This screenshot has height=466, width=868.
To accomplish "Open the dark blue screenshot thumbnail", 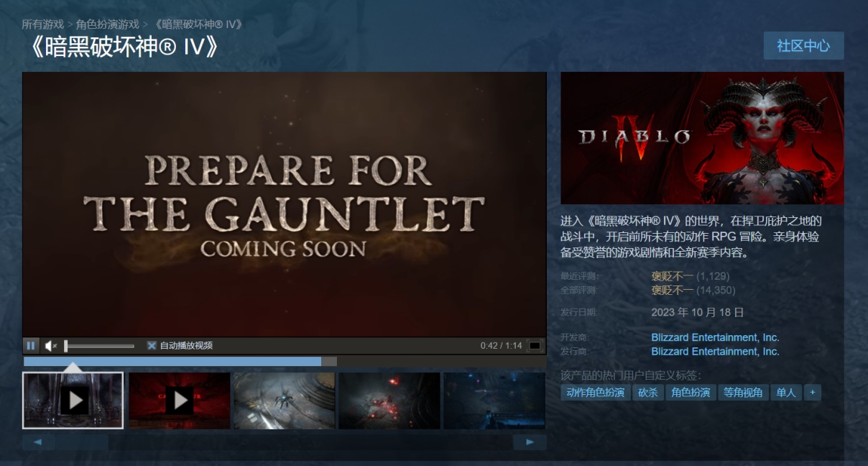I will (494, 401).
